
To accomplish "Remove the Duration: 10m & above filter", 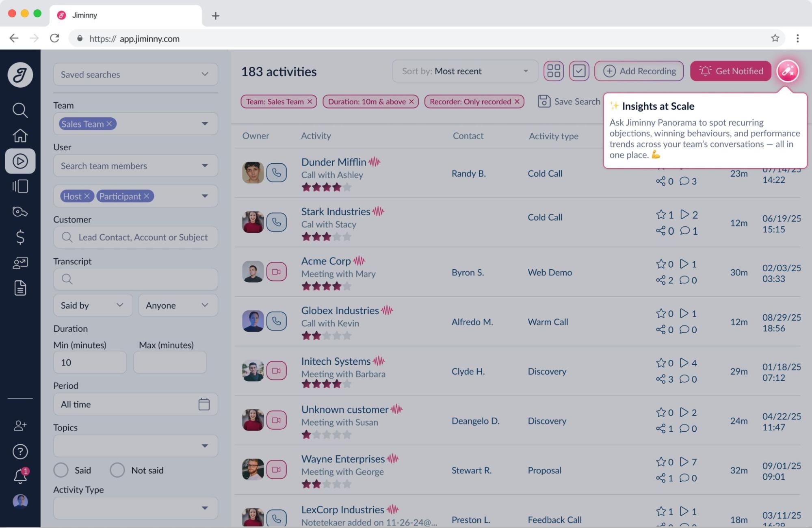I will [x=411, y=102].
